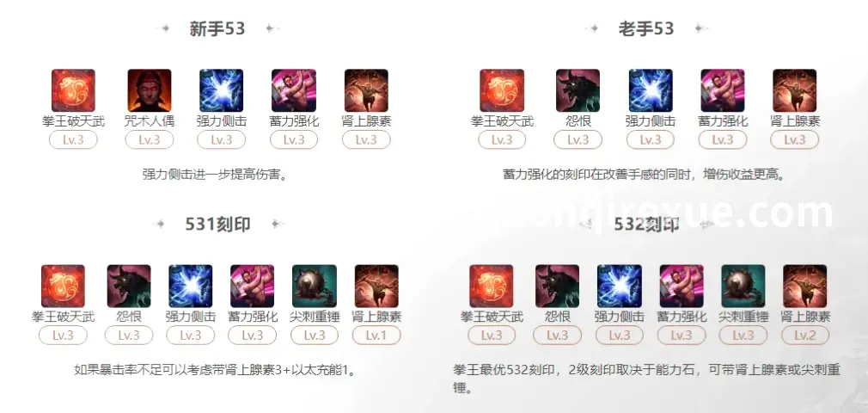Click 尖刺重锤 icon in 531刻印 set
This screenshot has height=413, width=868.
tap(315, 287)
